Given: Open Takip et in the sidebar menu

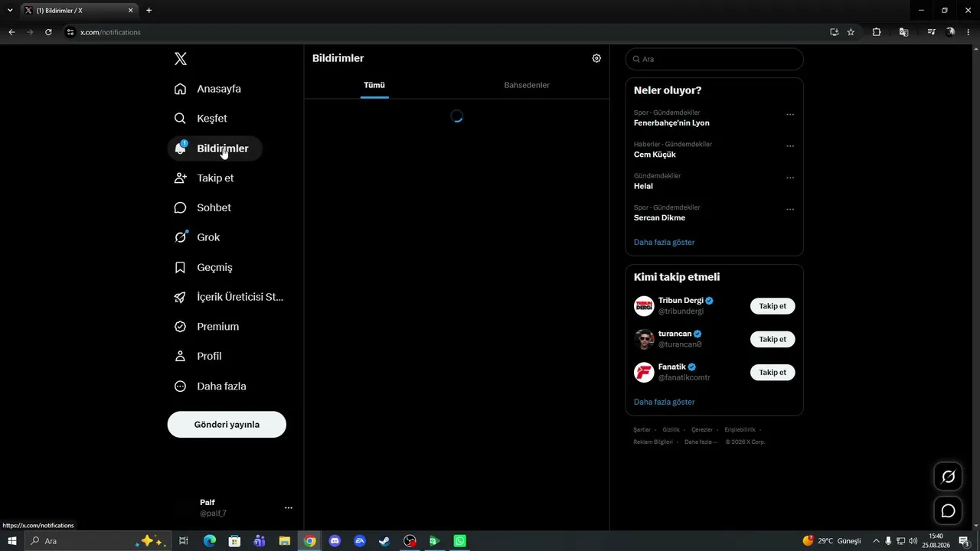Looking at the screenshot, I should click(204, 178).
